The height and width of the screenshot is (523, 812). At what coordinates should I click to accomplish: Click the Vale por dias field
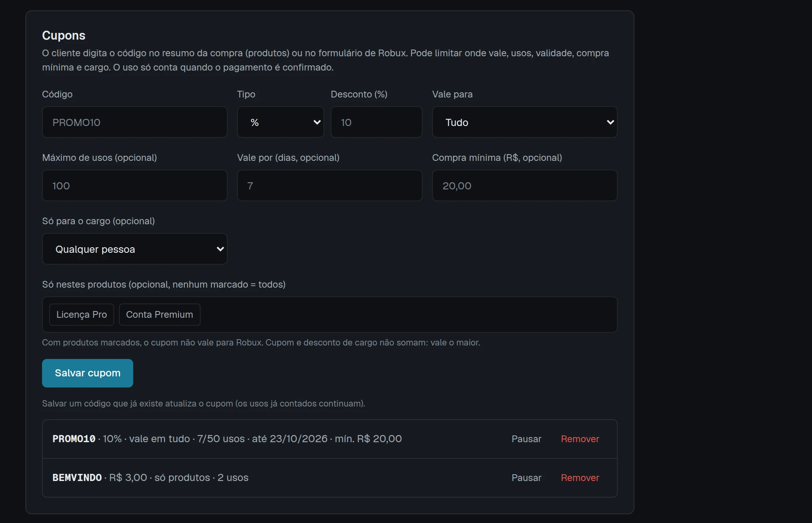pos(329,185)
